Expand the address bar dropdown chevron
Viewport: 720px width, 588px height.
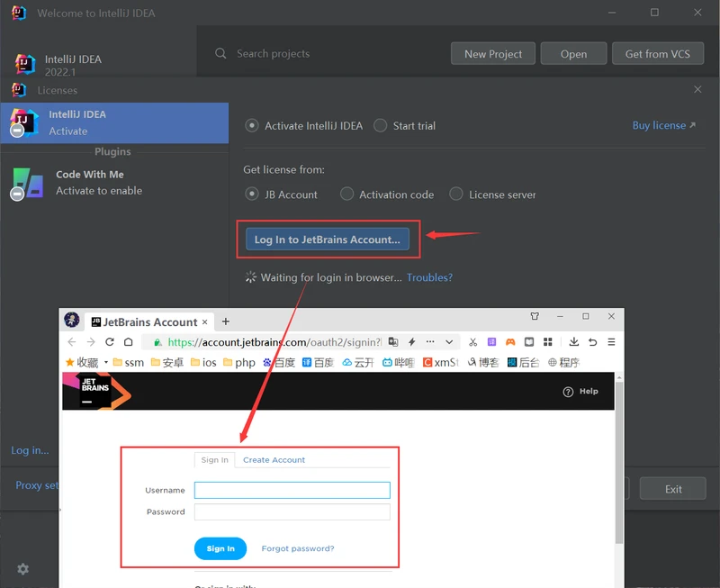click(x=448, y=342)
